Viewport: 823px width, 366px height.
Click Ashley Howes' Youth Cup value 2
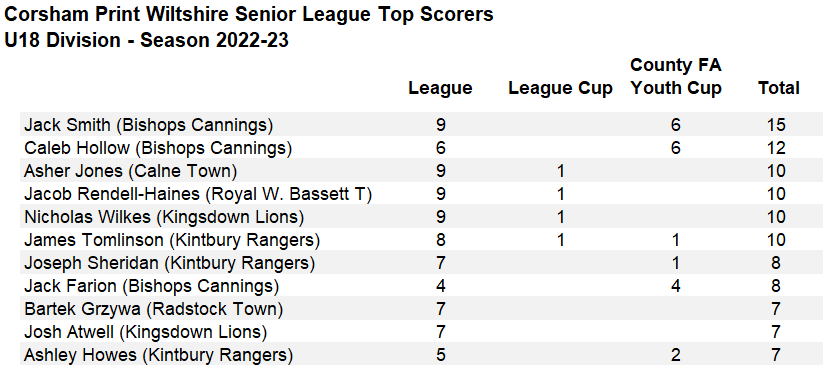click(x=676, y=355)
